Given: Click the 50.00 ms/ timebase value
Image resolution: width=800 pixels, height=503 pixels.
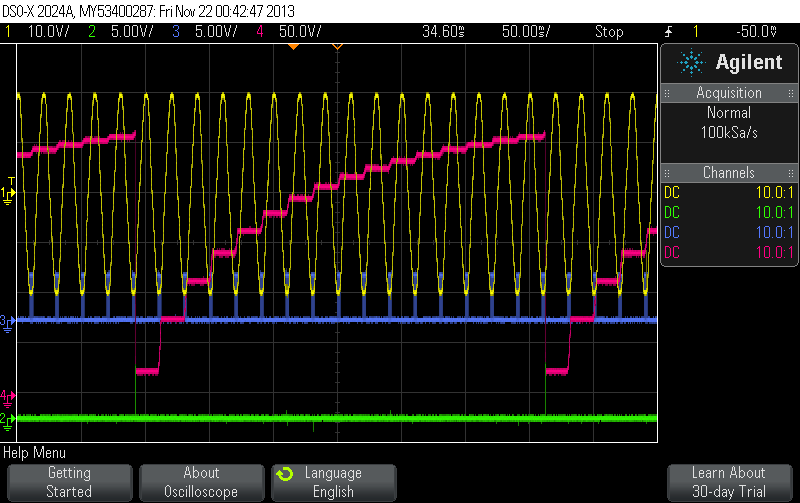Looking at the screenshot, I should pyautogui.click(x=526, y=32).
